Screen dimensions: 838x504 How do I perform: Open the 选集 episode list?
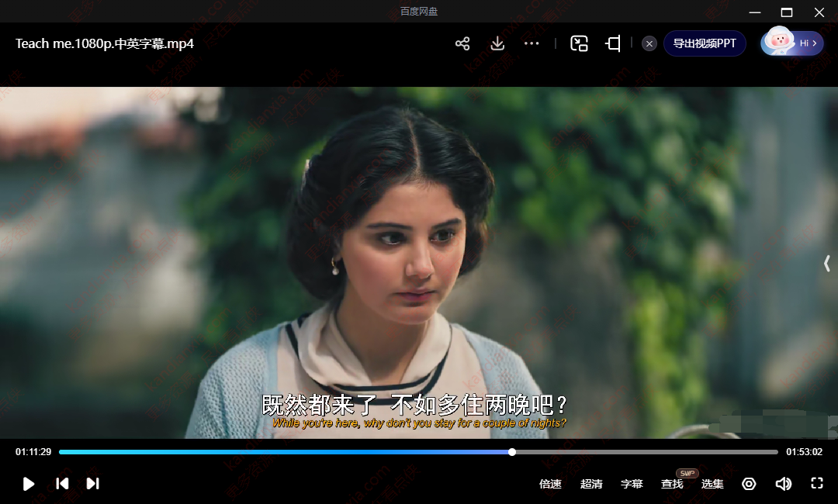[712, 485]
